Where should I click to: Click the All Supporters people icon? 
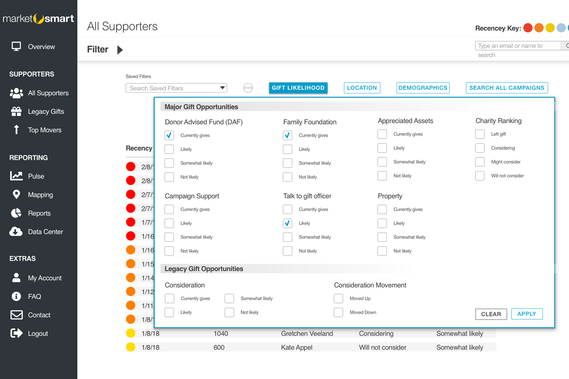[16, 93]
